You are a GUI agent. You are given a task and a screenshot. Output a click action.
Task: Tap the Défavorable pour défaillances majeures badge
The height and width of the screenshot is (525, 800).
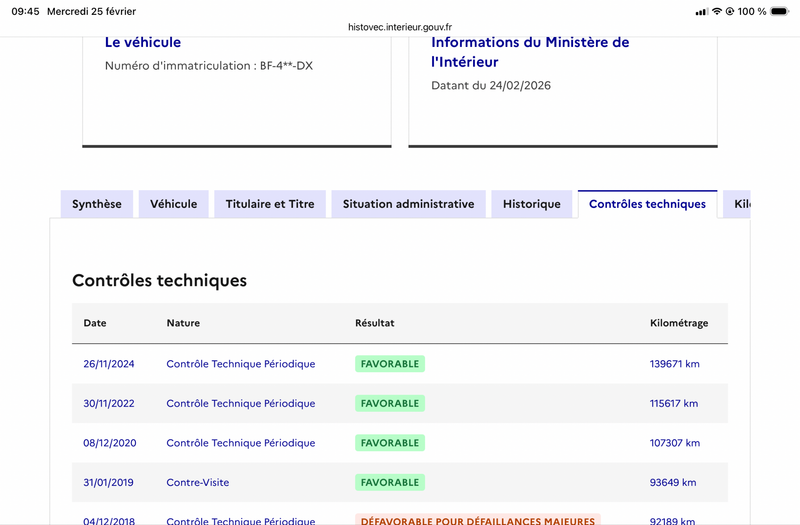477,520
